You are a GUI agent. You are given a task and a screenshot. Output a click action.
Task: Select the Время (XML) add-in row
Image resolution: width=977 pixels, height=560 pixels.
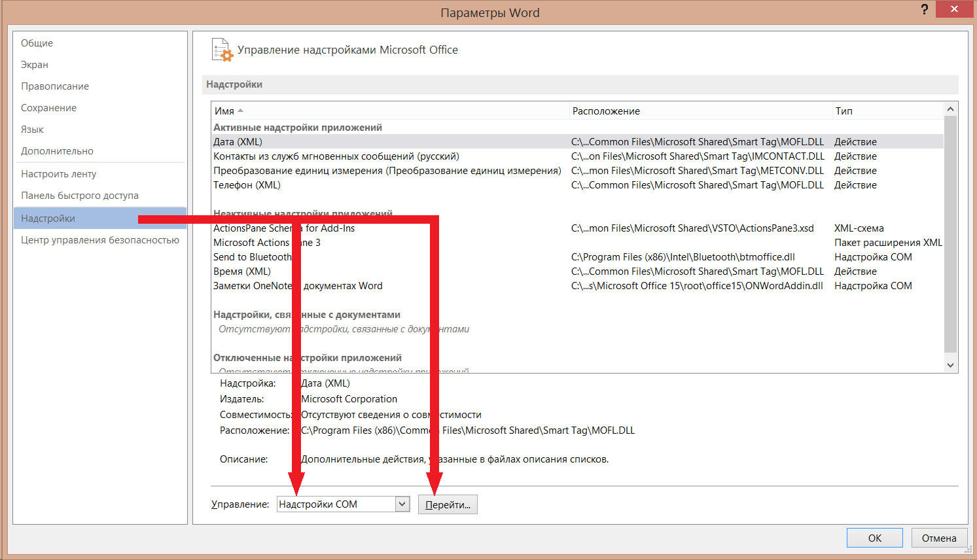coord(578,271)
